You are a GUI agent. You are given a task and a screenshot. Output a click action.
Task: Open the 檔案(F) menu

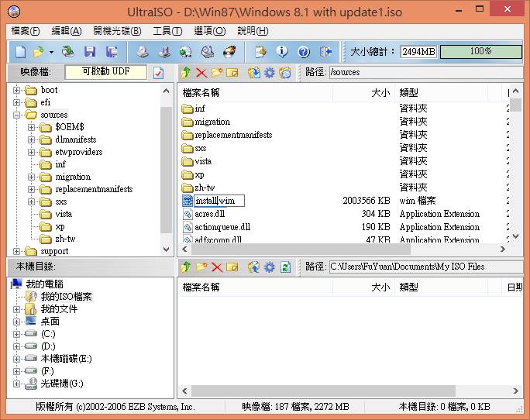point(26,31)
